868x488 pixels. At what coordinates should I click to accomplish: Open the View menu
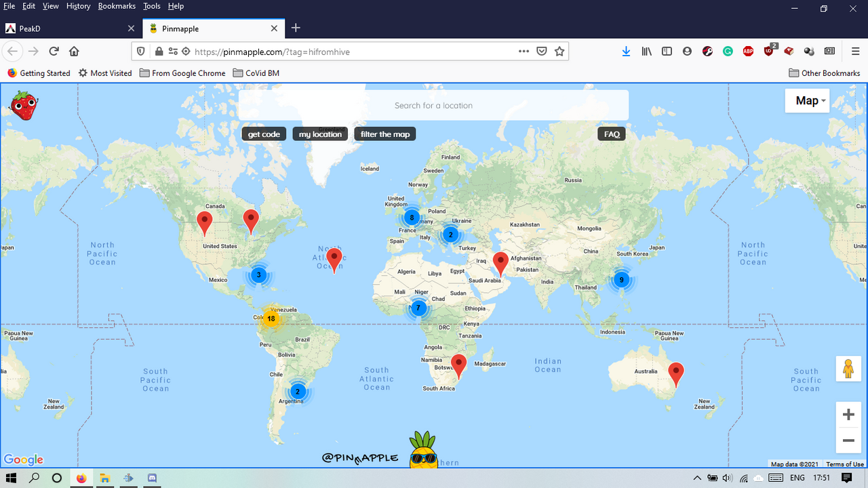coord(51,6)
